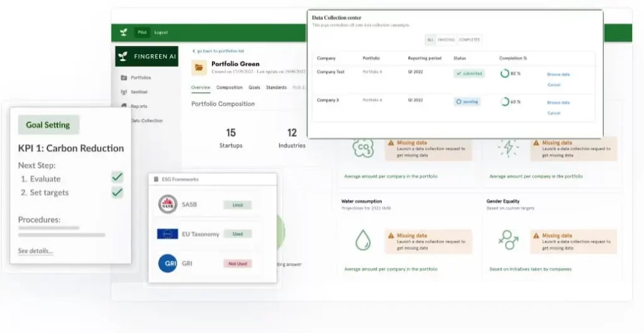Select the COMPLETED filter in Data Collection center
The image size is (644, 333).
pos(469,40)
